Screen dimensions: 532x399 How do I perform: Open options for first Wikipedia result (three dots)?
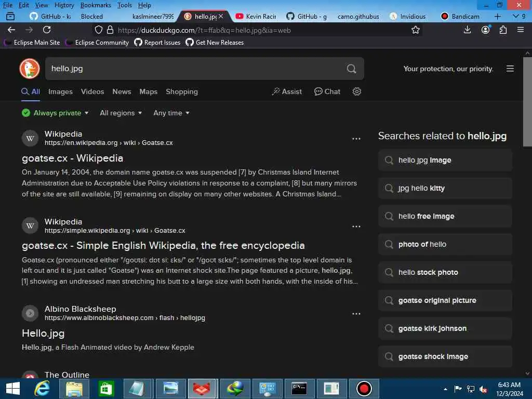(x=356, y=139)
